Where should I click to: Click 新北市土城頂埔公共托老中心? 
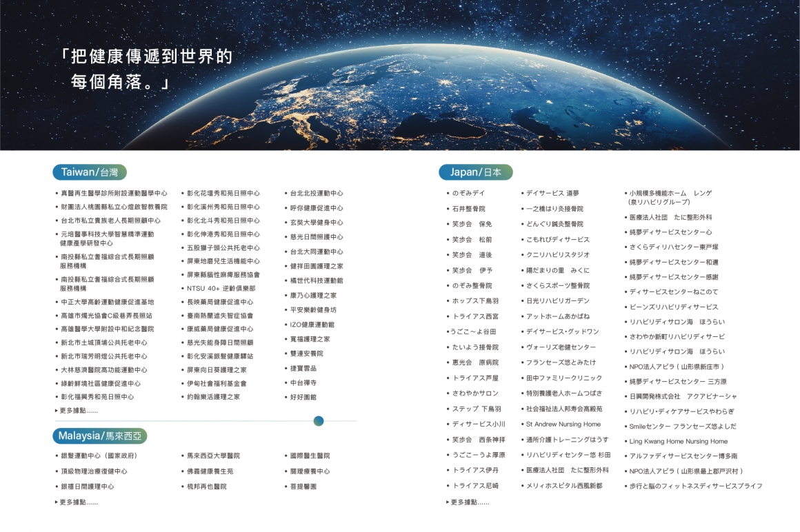coord(103,343)
